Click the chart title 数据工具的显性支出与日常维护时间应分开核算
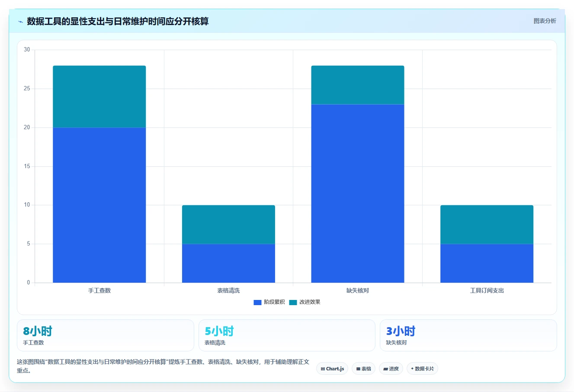This screenshot has width=574, height=392. point(118,21)
